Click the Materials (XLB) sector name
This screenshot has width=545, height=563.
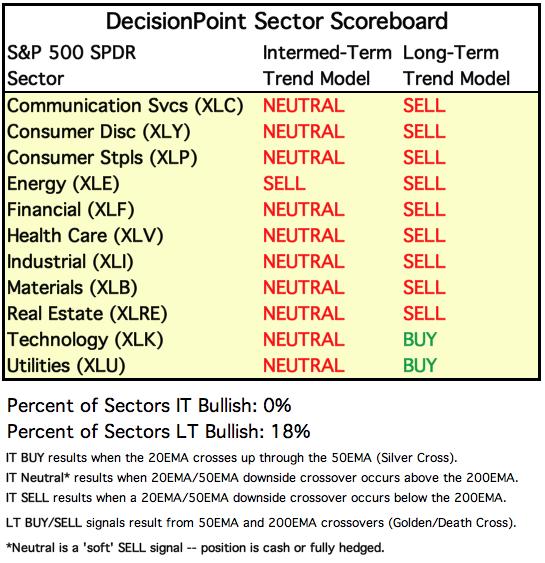(72, 288)
